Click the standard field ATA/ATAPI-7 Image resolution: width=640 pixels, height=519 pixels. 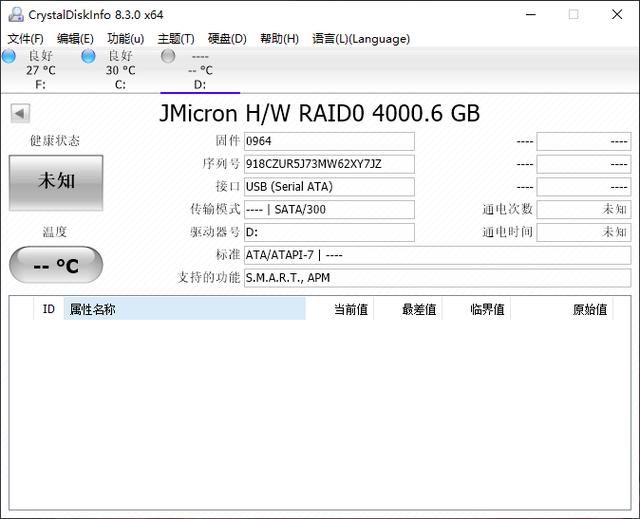(438, 255)
